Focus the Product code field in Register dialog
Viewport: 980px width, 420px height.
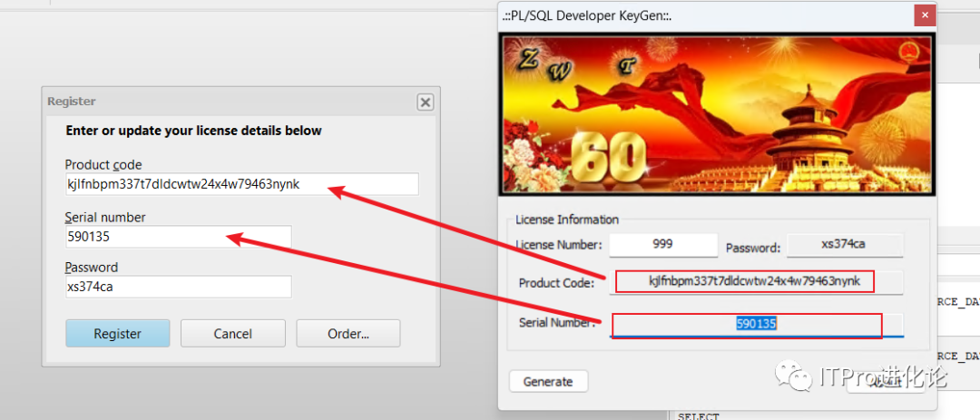242,184
